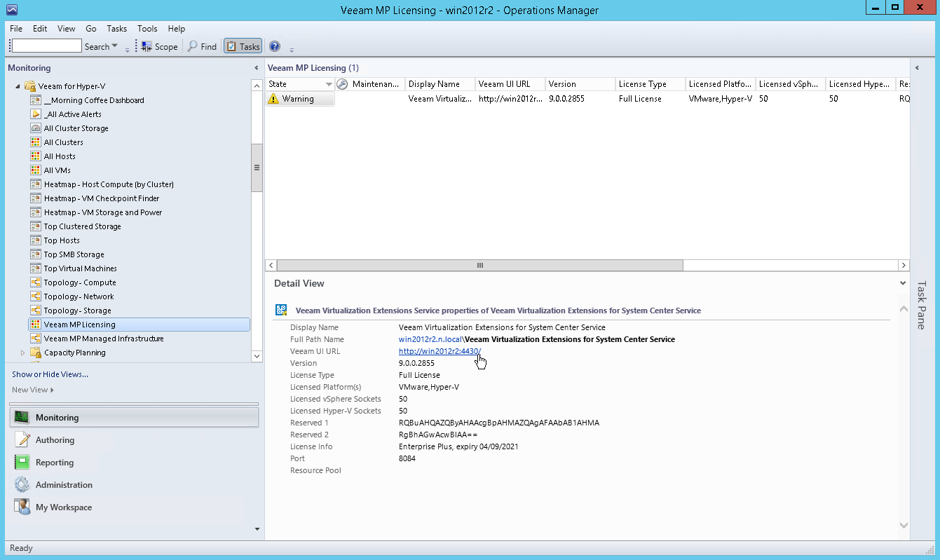Collapse the Detail View pane chevron

pos(903,283)
